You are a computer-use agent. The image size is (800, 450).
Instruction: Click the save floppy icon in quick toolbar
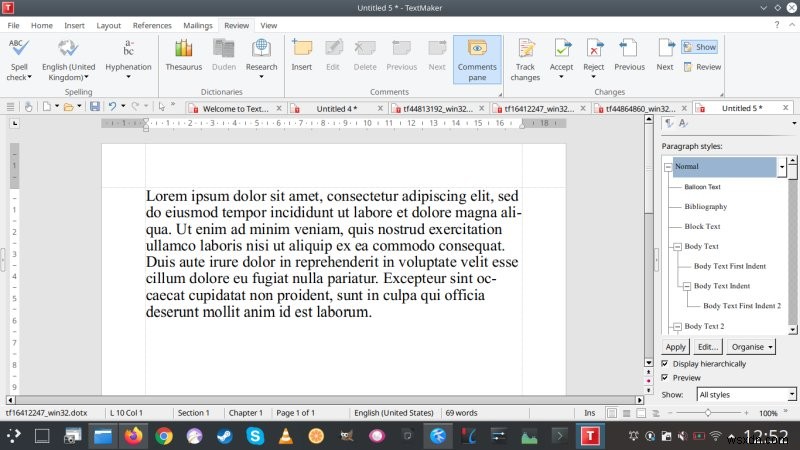[94, 107]
